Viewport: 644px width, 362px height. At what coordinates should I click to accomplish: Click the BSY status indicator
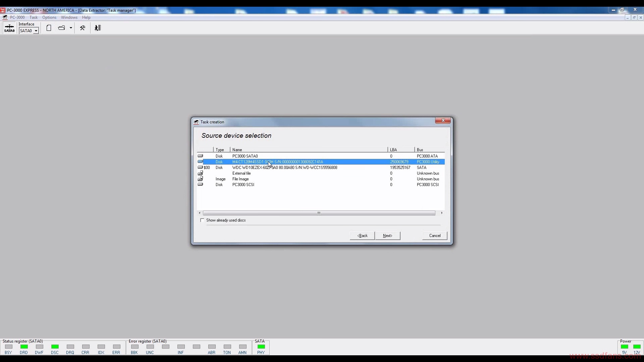(x=9, y=347)
